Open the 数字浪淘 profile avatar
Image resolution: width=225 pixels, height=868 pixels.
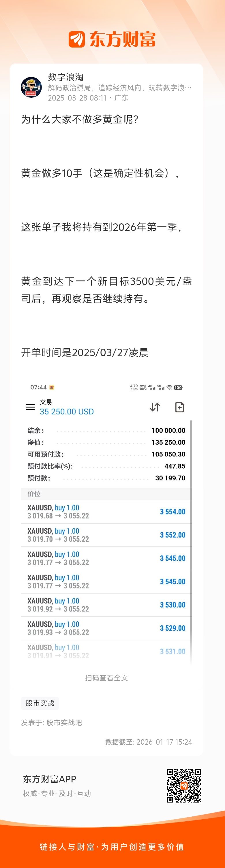[x=31, y=87]
